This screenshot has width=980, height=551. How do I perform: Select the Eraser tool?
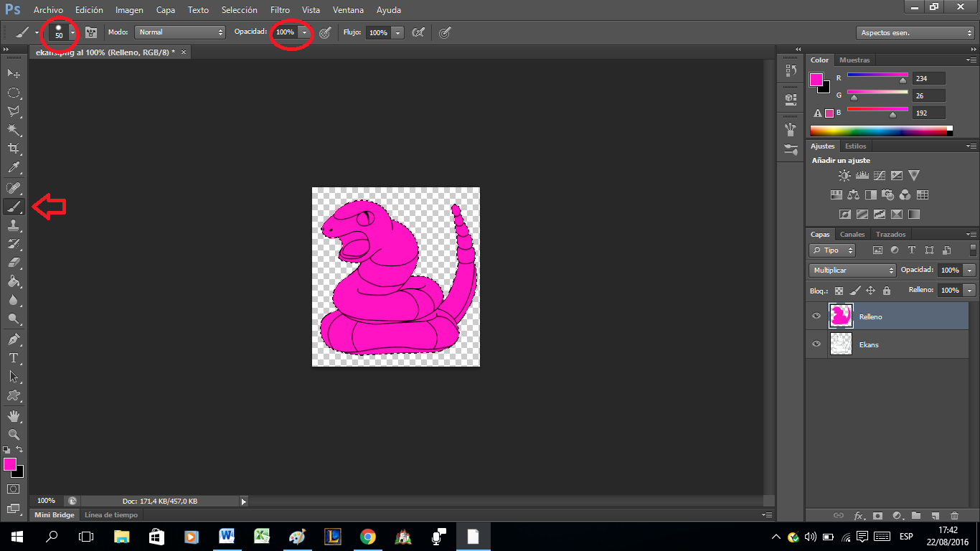pos(14,263)
